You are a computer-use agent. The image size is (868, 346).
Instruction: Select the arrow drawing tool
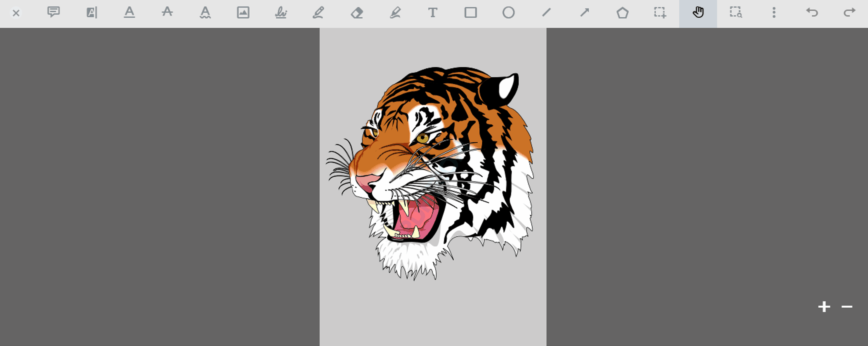tap(585, 12)
